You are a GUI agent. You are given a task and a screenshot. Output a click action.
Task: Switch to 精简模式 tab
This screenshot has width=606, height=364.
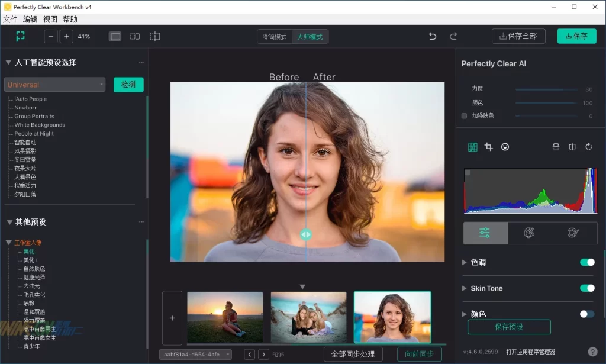(275, 37)
